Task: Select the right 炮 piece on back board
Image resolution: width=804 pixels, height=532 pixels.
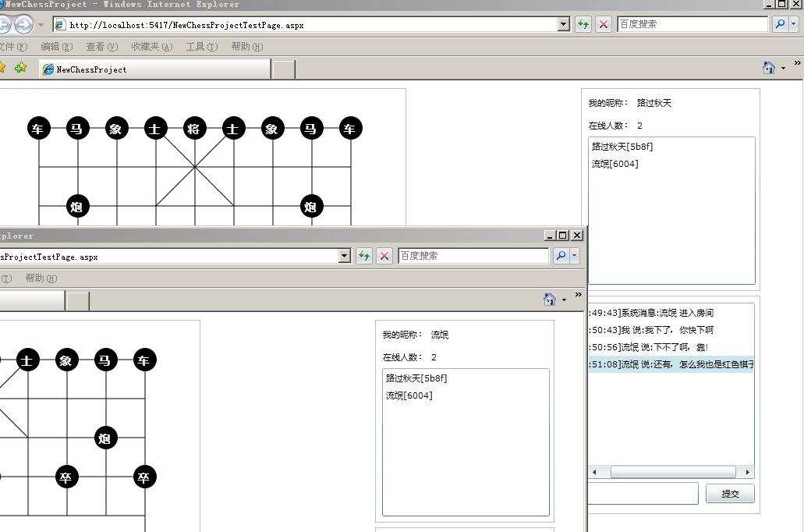Action: tap(311, 206)
